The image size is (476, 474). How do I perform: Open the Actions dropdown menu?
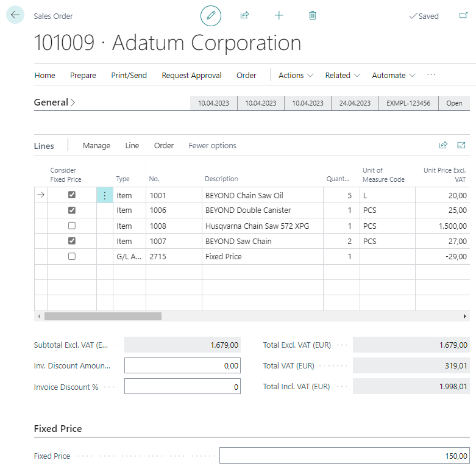[x=296, y=76]
